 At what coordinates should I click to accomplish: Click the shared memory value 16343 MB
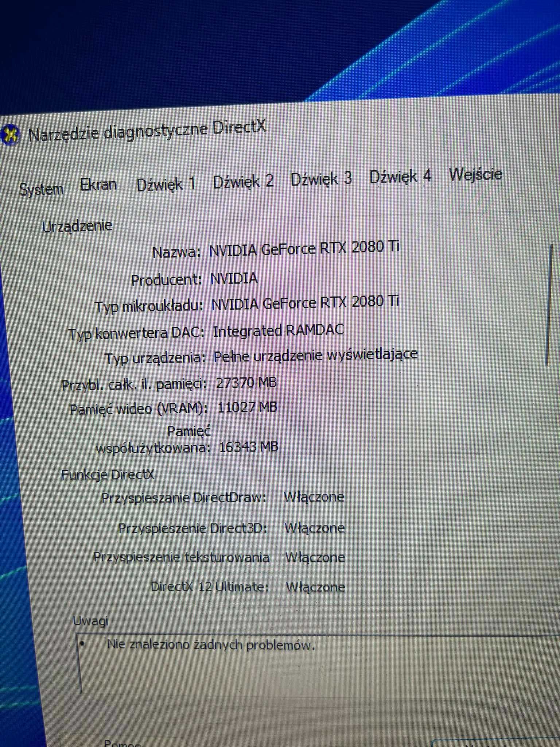click(249, 446)
